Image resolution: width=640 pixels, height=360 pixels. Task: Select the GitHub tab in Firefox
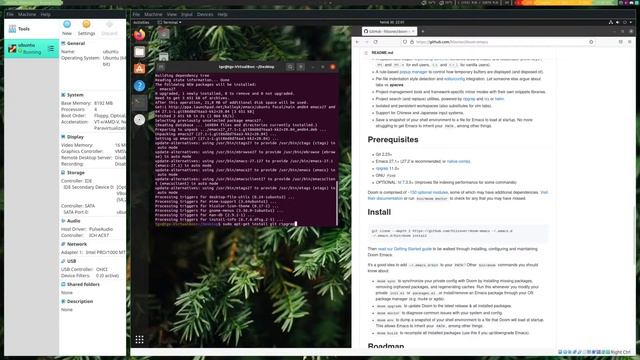(389, 31)
